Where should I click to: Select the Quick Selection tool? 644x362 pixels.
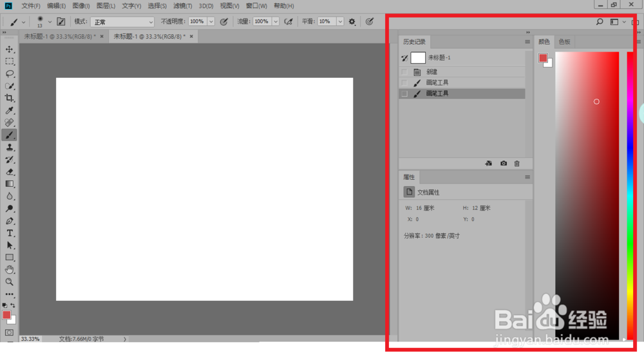pos(9,86)
